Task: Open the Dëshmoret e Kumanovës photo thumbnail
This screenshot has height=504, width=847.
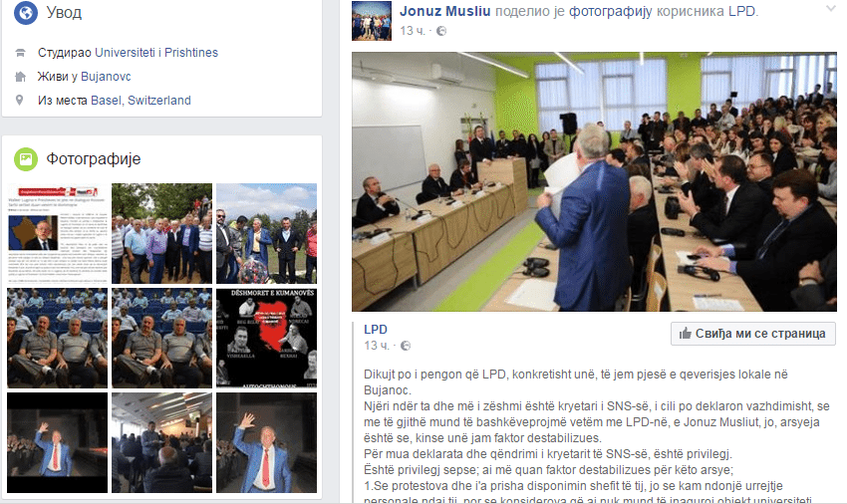Action: 266,339
